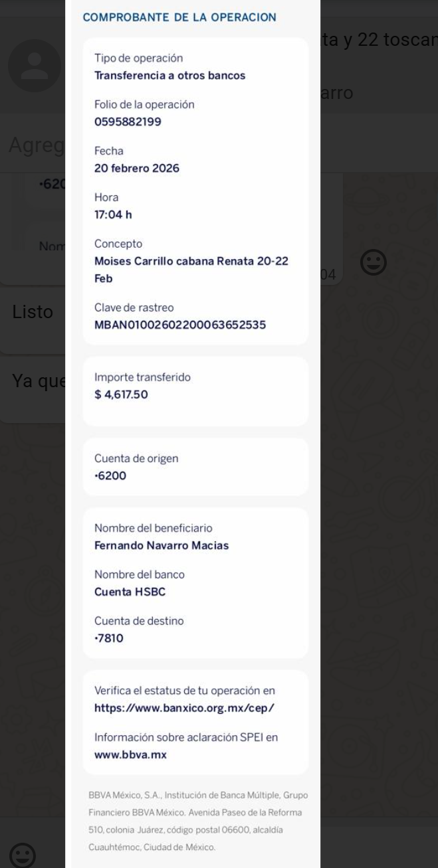Tap chat title ending "22 toscan"
Viewport: 438px width, 868px height.
tap(379, 41)
